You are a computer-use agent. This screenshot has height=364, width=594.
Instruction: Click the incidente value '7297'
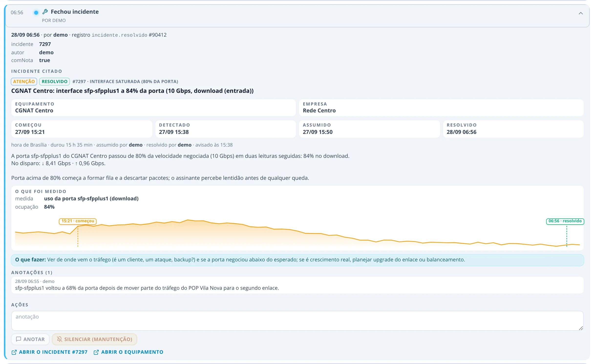point(45,44)
